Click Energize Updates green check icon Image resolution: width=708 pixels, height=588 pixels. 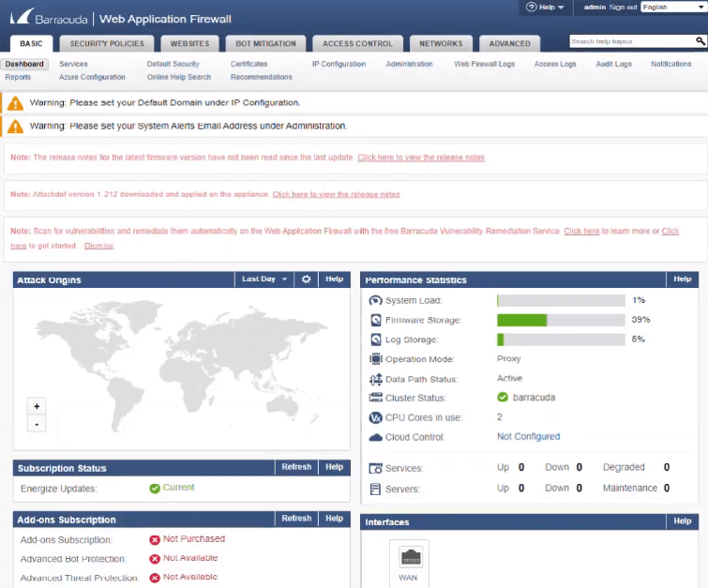tap(155, 489)
